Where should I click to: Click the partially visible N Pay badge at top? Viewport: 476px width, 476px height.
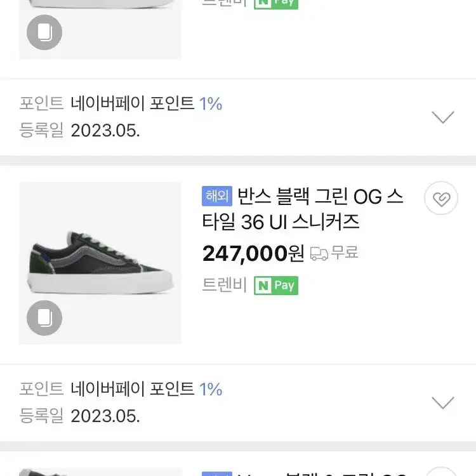pyautogui.click(x=276, y=4)
